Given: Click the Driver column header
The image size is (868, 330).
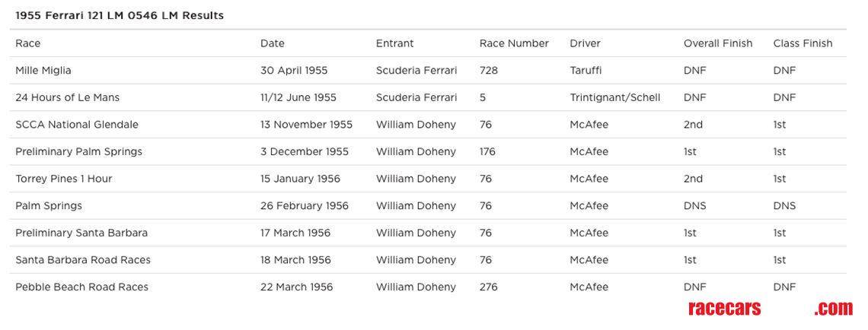Looking at the screenshot, I should click(585, 43).
